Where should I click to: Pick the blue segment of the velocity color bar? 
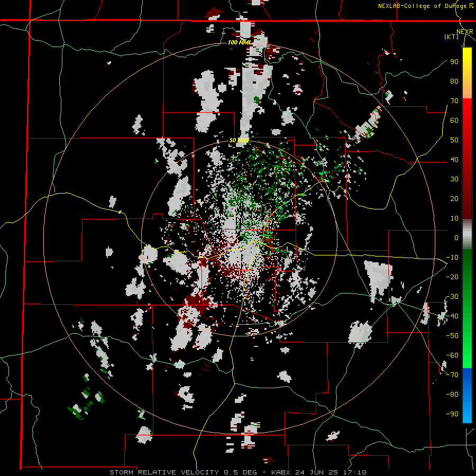pos(467,395)
